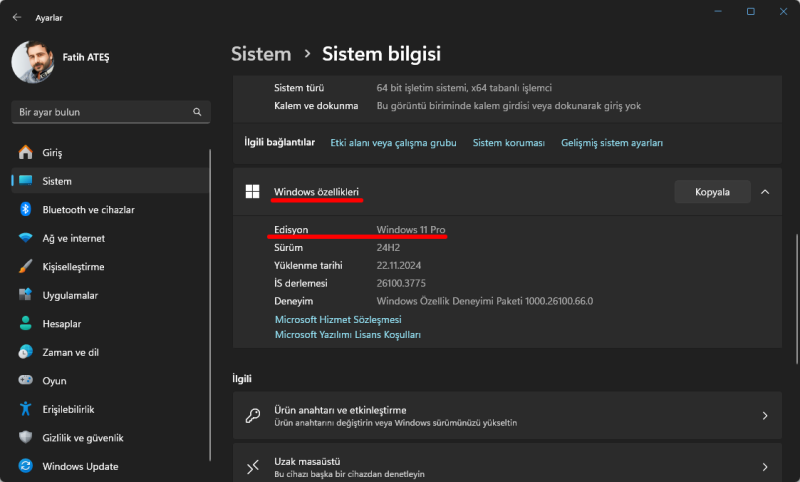Click the Ürün anahtarı ve etkinleştirme title
800x482 pixels.
pos(340,410)
